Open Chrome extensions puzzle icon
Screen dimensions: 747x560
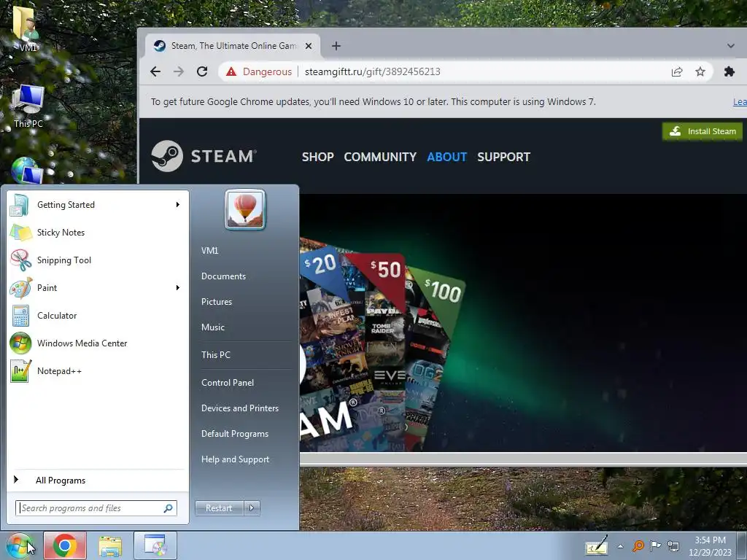coord(729,71)
